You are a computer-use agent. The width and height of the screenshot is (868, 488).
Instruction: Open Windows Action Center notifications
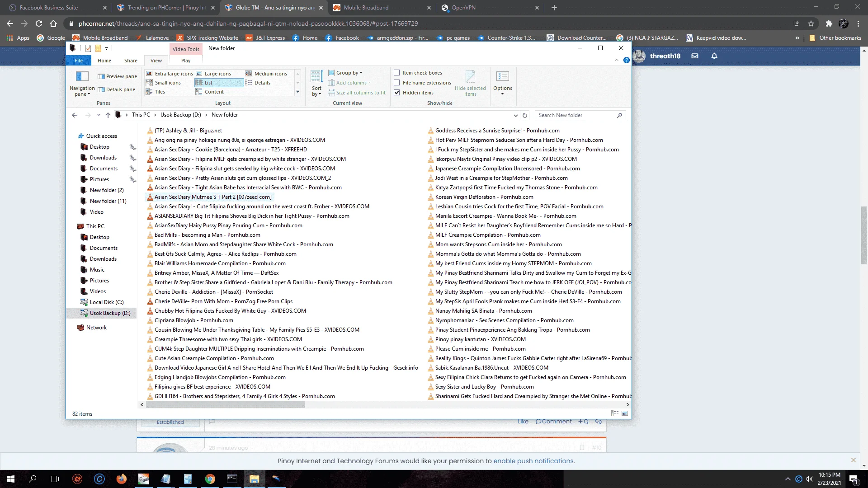[854, 479]
